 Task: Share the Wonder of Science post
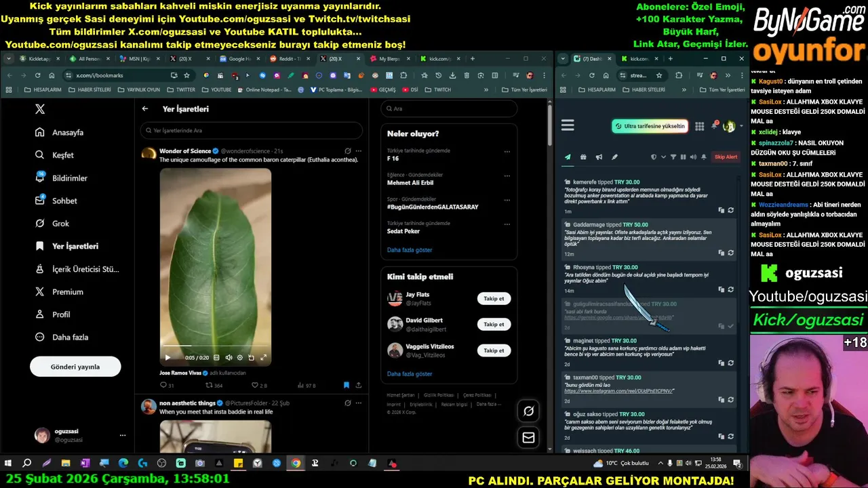tap(358, 385)
